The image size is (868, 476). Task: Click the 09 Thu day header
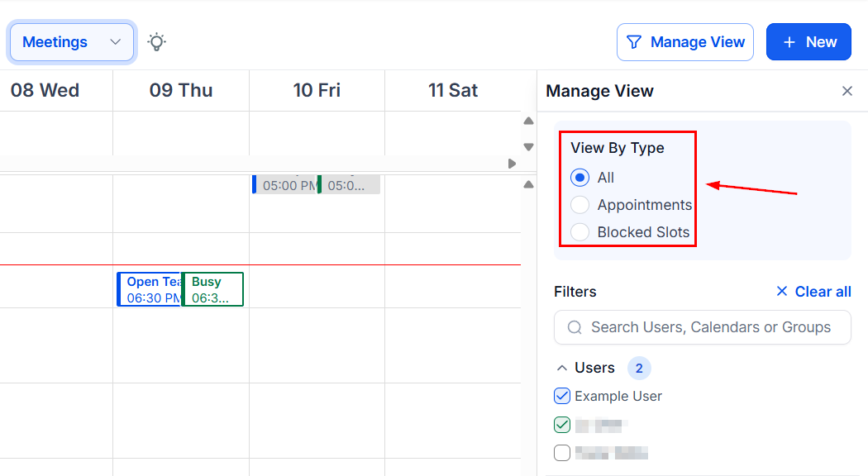[181, 90]
